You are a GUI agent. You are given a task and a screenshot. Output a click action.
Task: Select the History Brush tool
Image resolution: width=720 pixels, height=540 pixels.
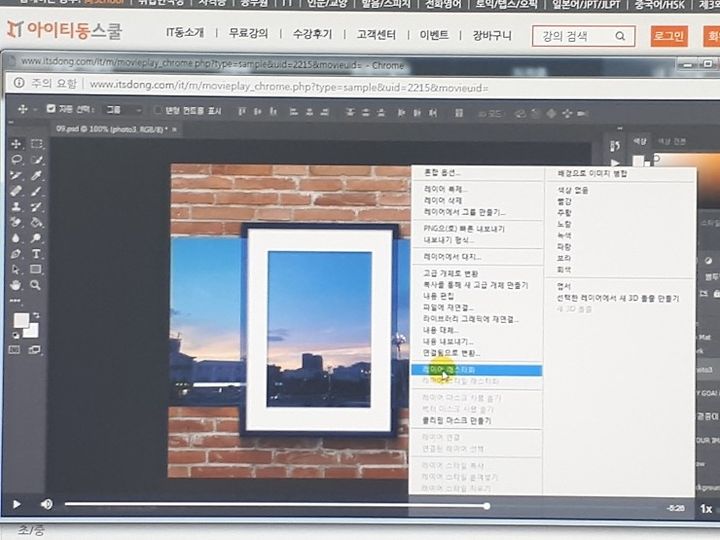pyautogui.click(x=36, y=206)
